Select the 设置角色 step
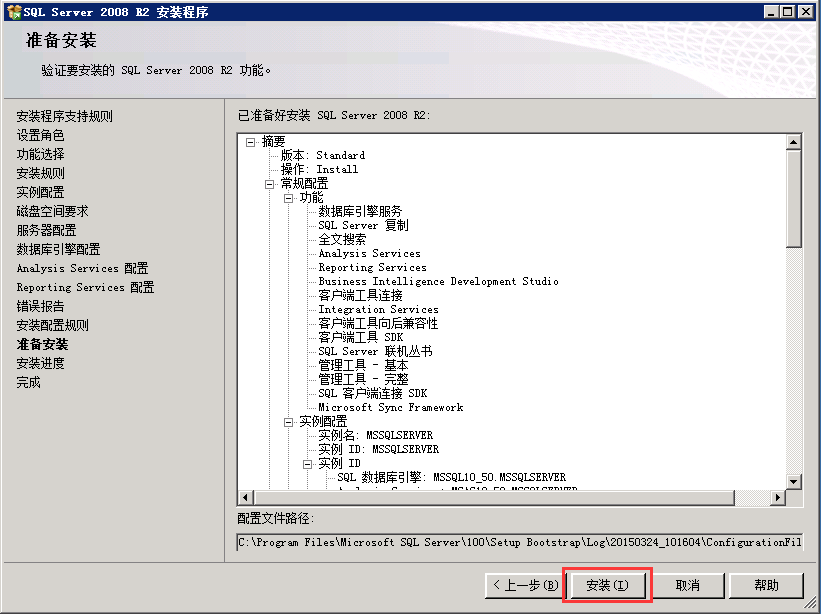 (x=40, y=135)
